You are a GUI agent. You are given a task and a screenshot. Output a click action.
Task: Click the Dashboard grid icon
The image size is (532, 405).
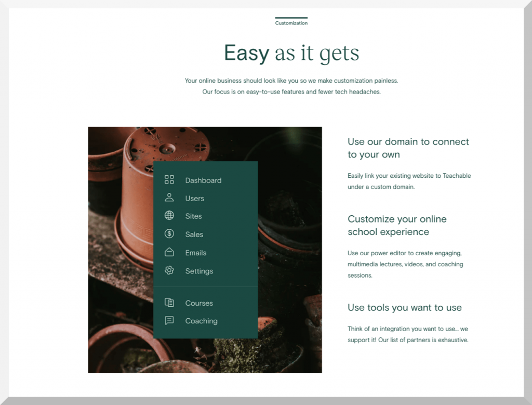(169, 180)
